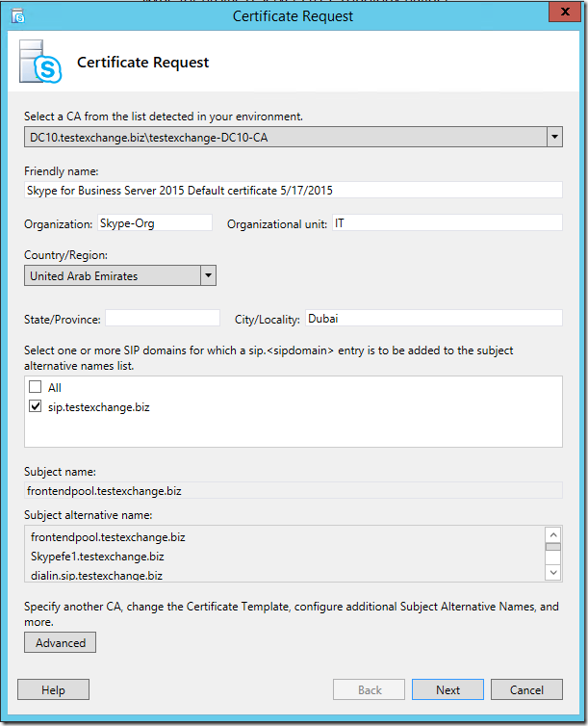The height and width of the screenshot is (726, 588).
Task: Open the Advanced settings button
Action: [x=60, y=642]
